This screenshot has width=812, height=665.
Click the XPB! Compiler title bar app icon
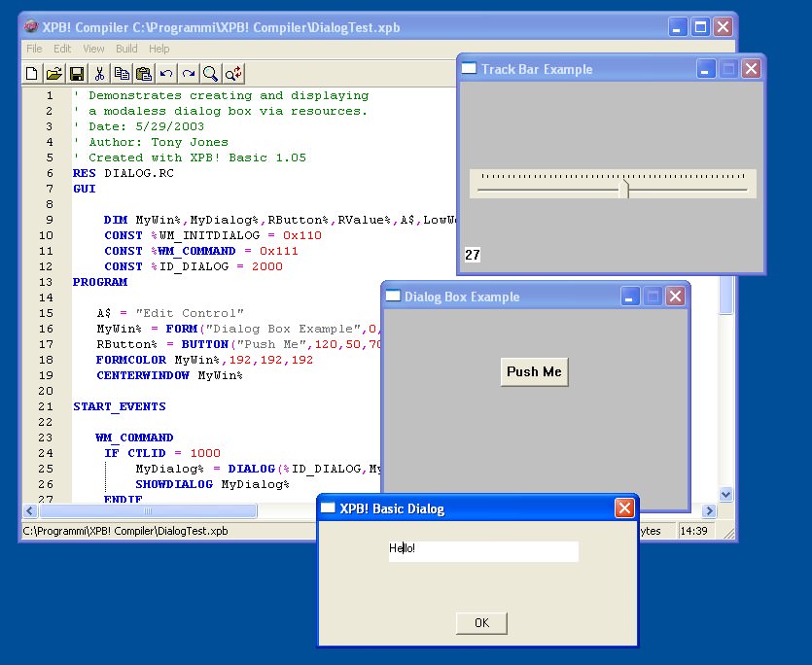pos(31,26)
